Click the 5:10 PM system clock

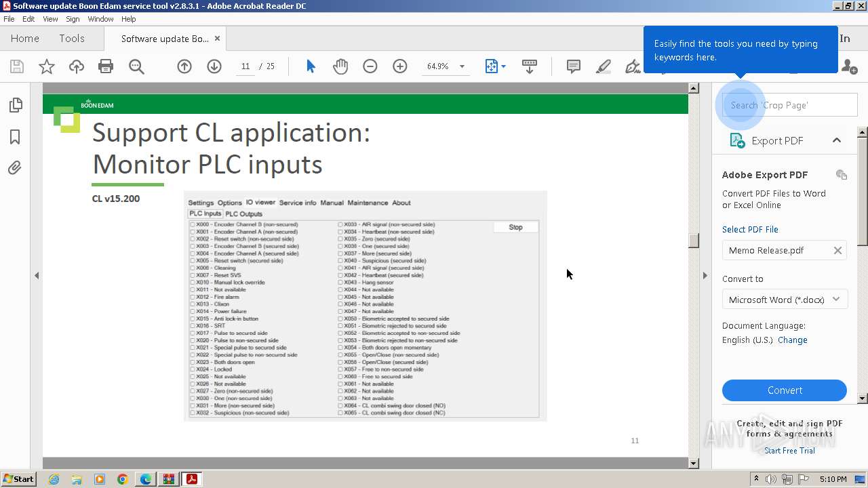click(833, 479)
